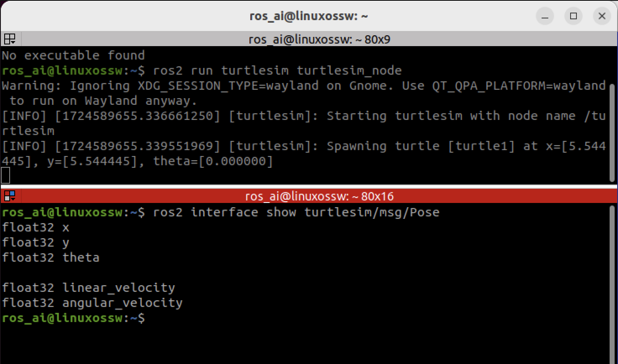Click the grouping icon on the red bottom pane
The width and height of the screenshot is (618, 364).
(x=10, y=196)
